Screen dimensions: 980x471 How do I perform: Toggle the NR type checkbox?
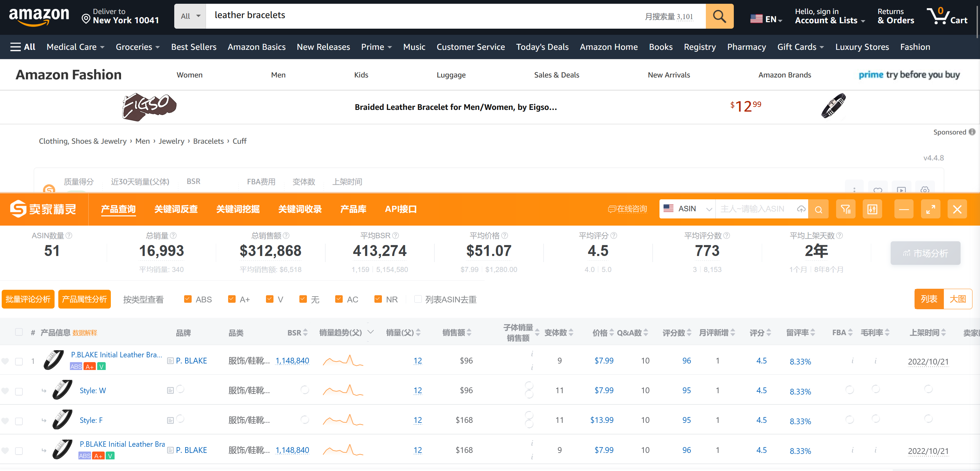(x=378, y=299)
